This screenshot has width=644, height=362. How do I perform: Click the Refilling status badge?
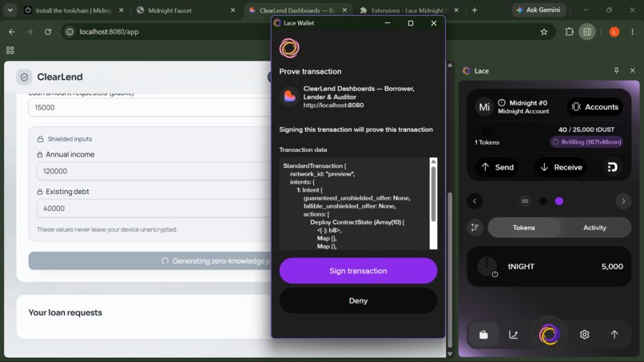tap(586, 142)
